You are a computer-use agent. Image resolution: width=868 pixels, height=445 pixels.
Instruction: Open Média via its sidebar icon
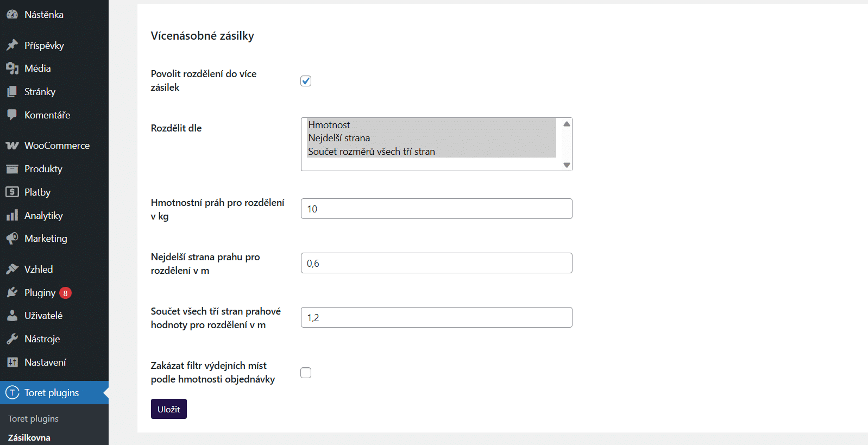point(12,68)
